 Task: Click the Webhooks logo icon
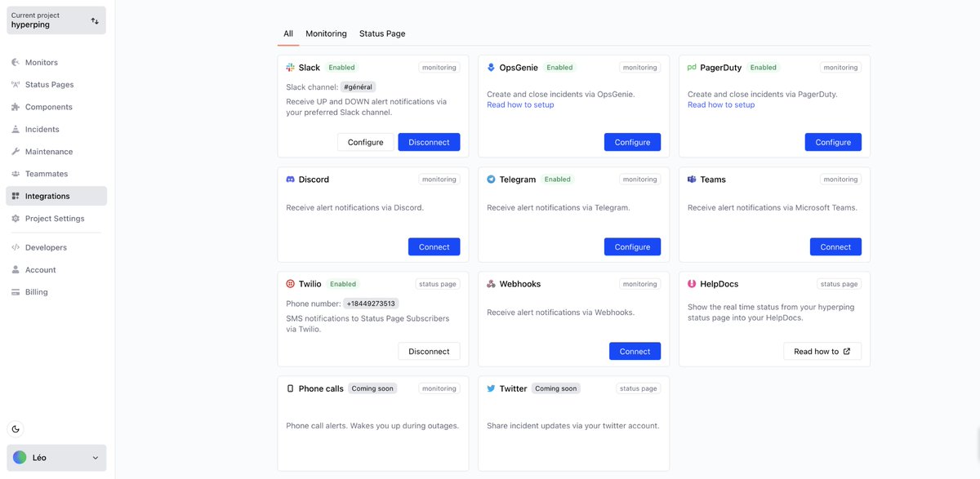click(491, 284)
